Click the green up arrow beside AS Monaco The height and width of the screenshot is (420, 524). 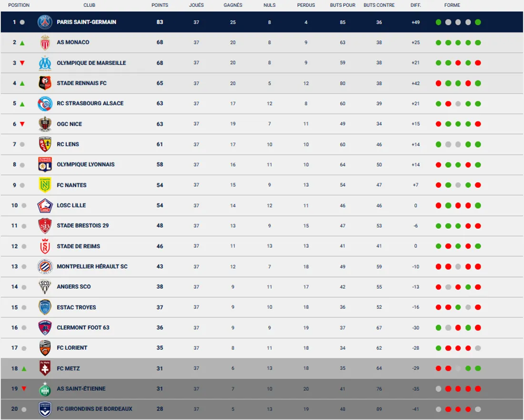pos(22,43)
